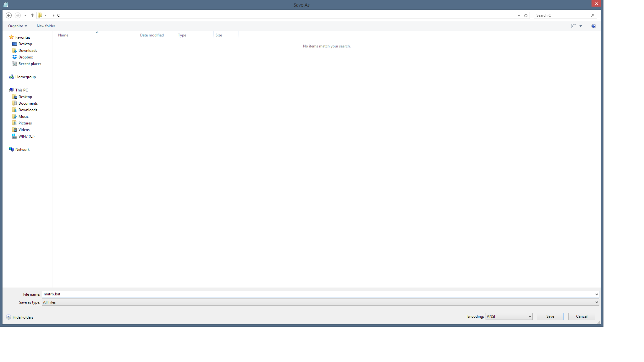Image resolution: width=644 pixels, height=362 pixels.
Task: Open the Save as type dropdown
Action: point(596,302)
